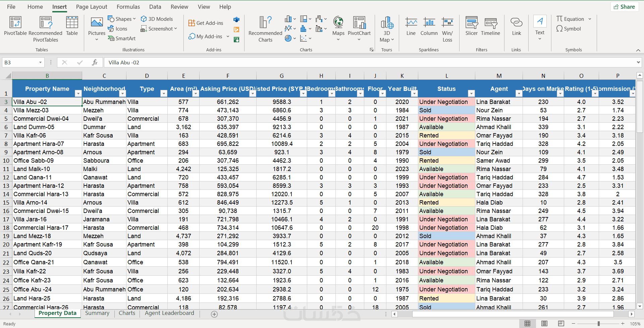The image size is (644, 328).
Task: Click the Share button
Action: click(624, 7)
